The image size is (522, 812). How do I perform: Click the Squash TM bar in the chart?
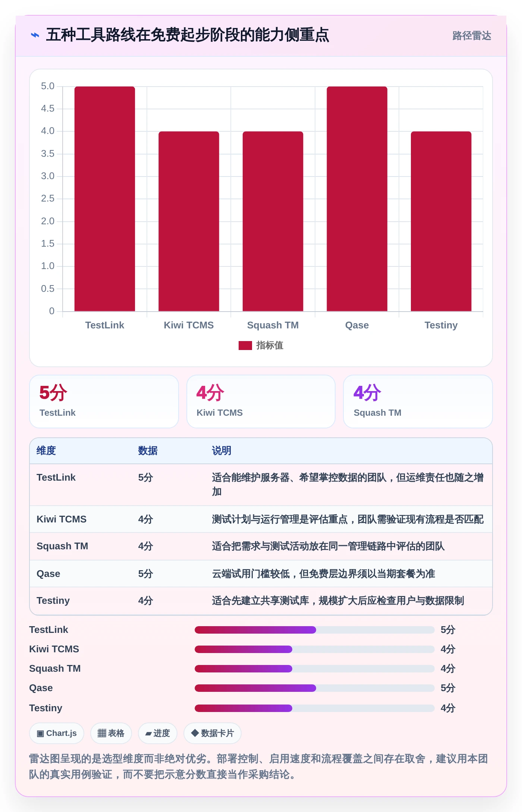(x=273, y=221)
